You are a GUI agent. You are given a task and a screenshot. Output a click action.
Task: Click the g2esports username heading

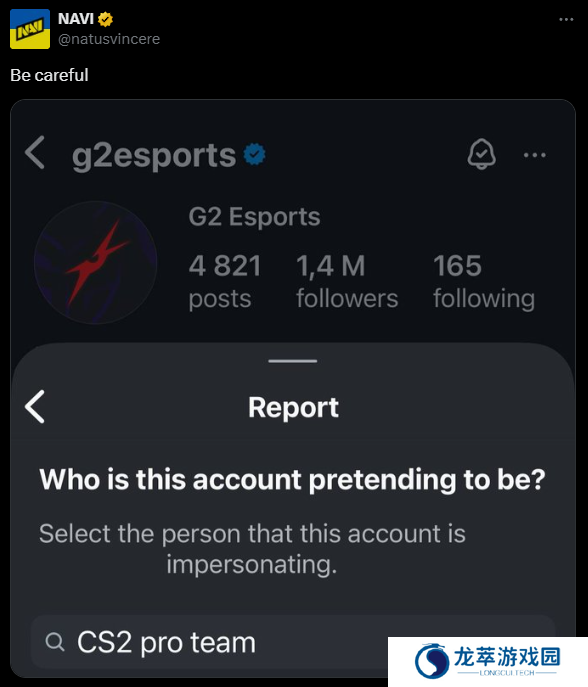point(154,156)
